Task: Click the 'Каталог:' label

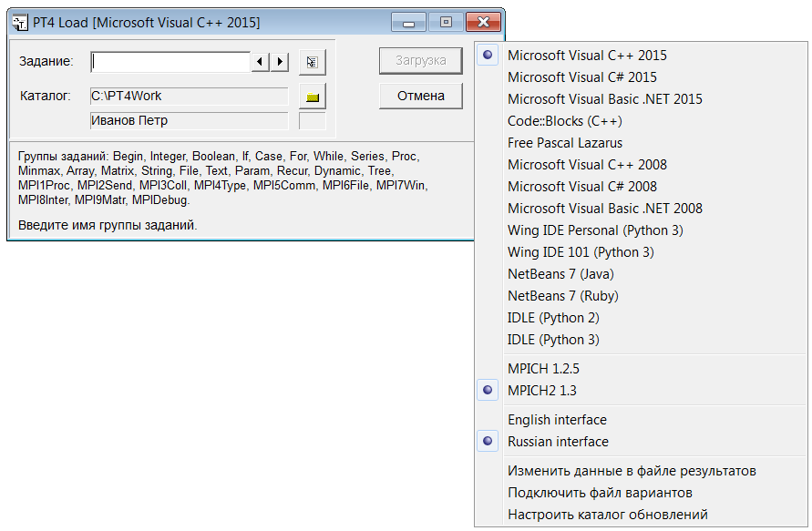Action: pyautogui.click(x=45, y=97)
